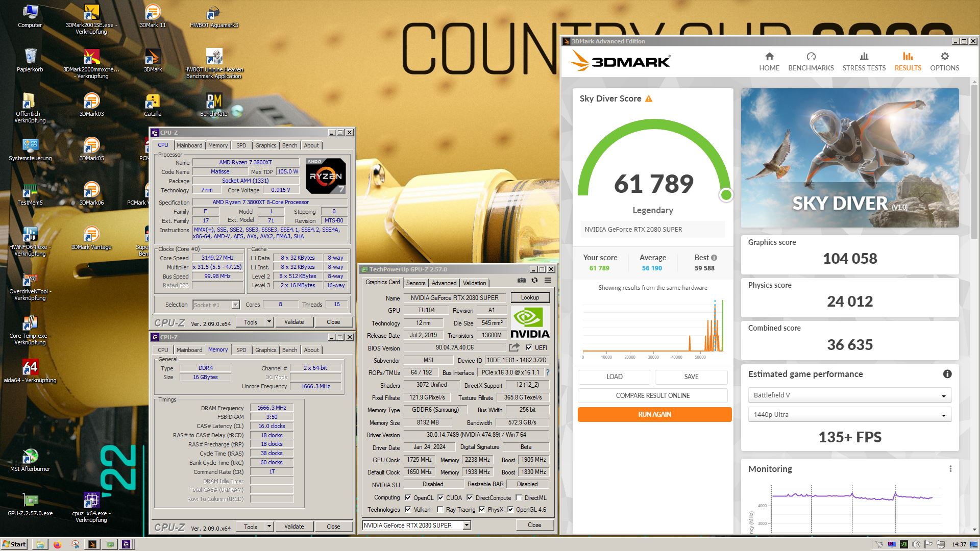Select the MSI Afterburner desktop icon
This screenshot has width=980, height=551.
click(x=30, y=459)
